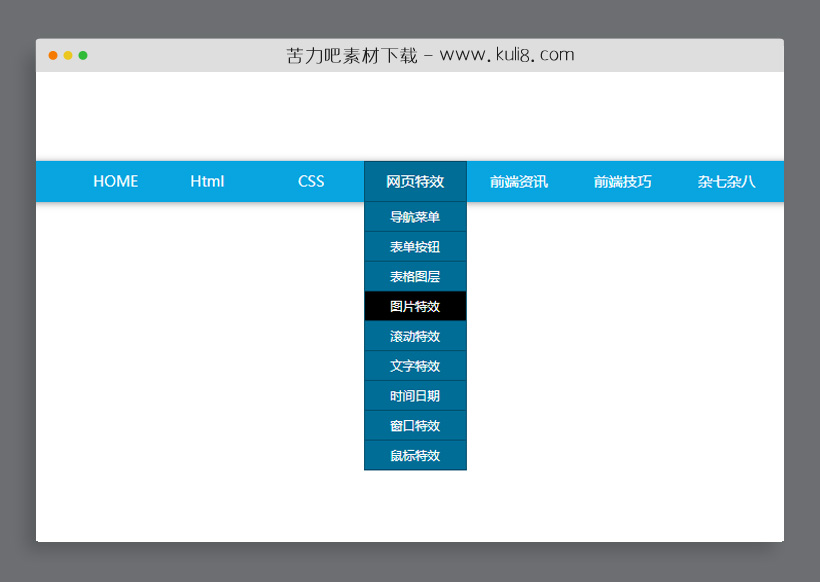Viewport: 820px width, 582px height.
Task: Select the 窗口特效 submenu entry
Action: (x=415, y=425)
